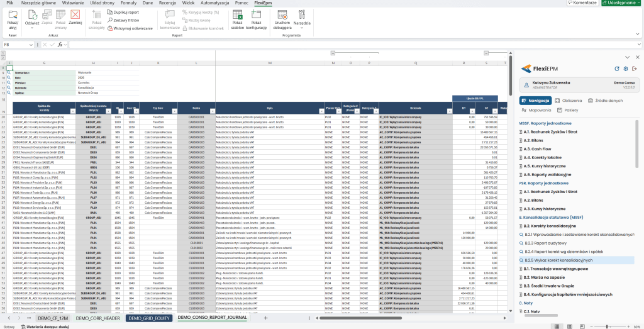644x329 pixels.
Task: Click the magnifier icon next to Spółka
Action: (9, 92)
